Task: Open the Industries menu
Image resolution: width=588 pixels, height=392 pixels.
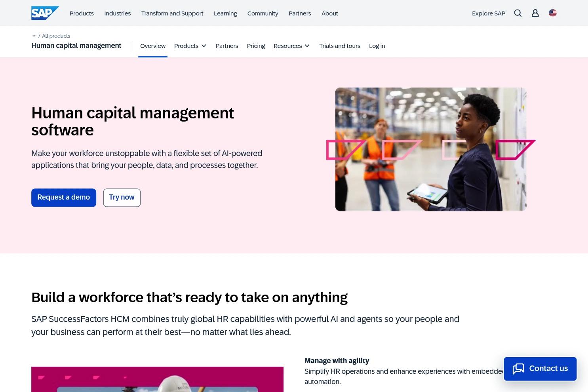Action: tap(118, 13)
